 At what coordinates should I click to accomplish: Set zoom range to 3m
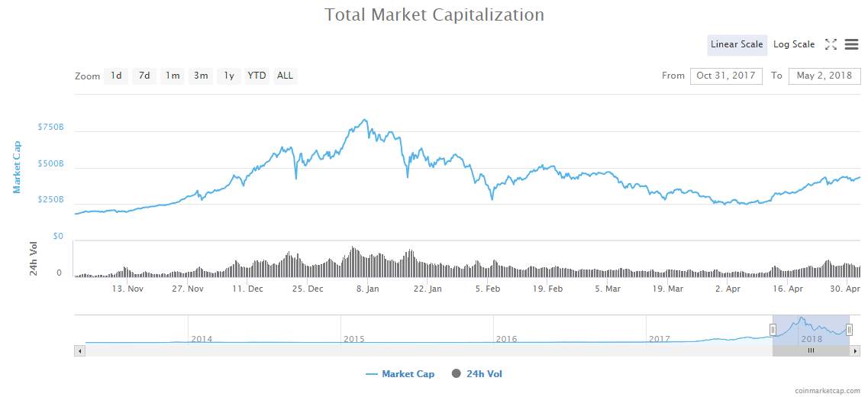pyautogui.click(x=201, y=76)
